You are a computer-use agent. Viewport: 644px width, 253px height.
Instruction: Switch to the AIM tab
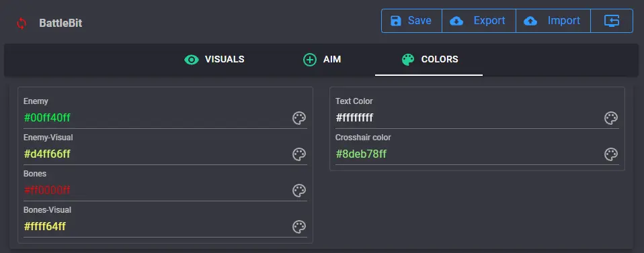click(322, 60)
